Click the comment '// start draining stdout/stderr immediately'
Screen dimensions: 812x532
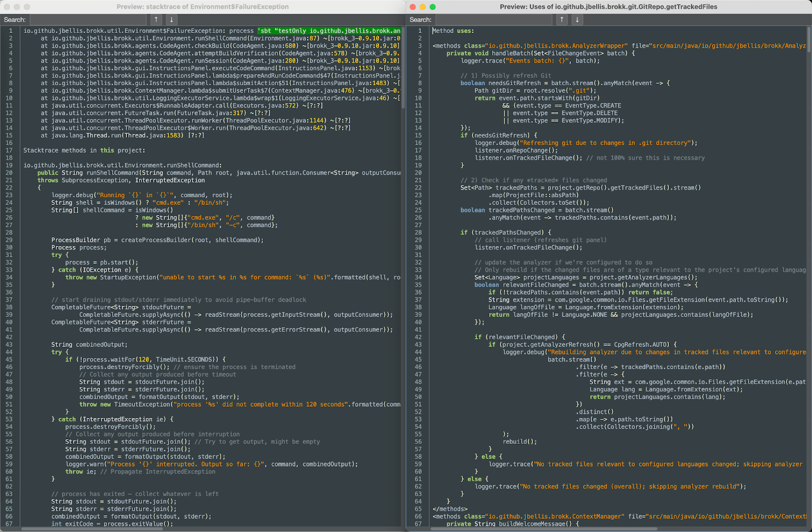pos(179,300)
